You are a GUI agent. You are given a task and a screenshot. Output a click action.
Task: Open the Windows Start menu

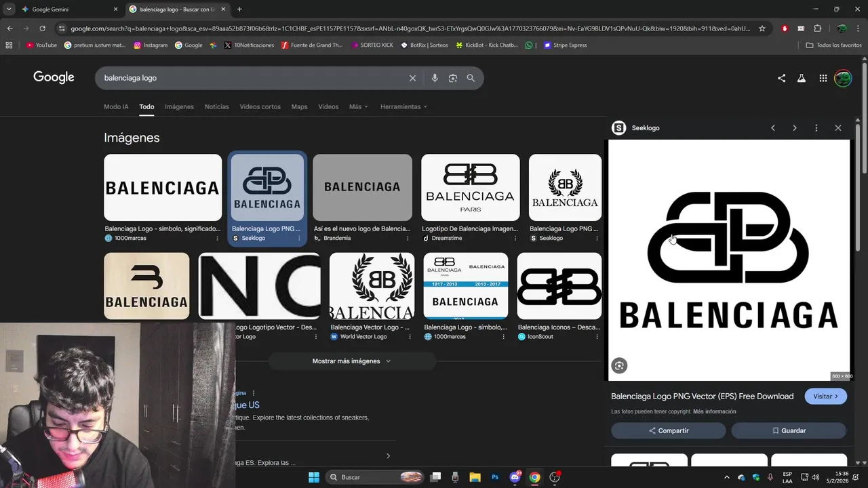click(x=313, y=477)
